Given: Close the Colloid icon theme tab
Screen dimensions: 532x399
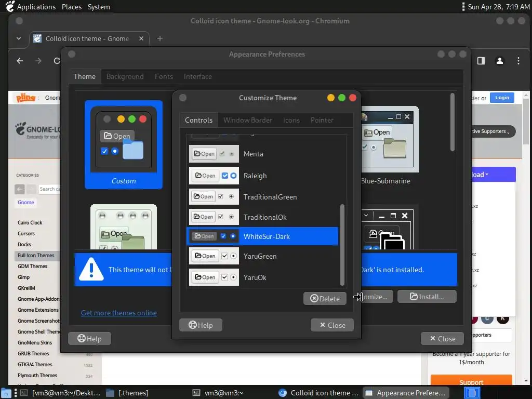Looking at the screenshot, I should (141, 38).
